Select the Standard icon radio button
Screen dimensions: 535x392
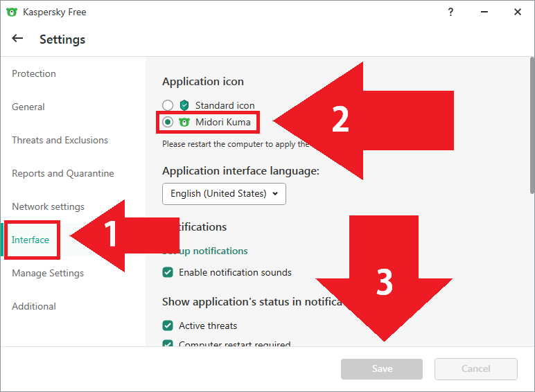click(x=168, y=105)
